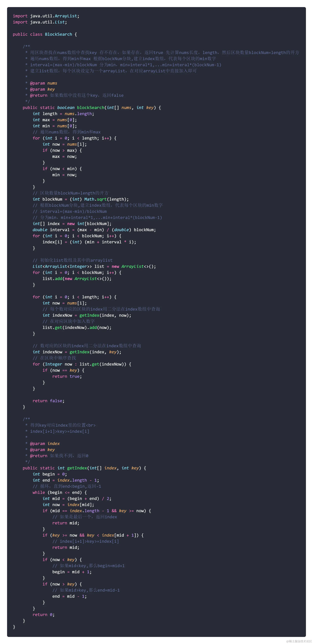Click the final 'return 0;' statement
The height and width of the screenshot is (644, 313).
43,614
